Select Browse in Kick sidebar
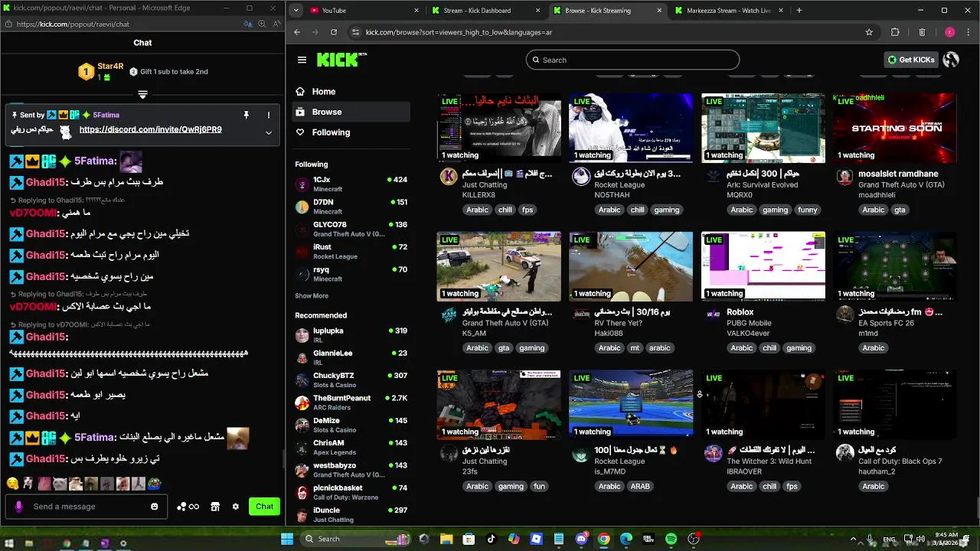Image resolution: width=980 pixels, height=551 pixels. (351, 112)
